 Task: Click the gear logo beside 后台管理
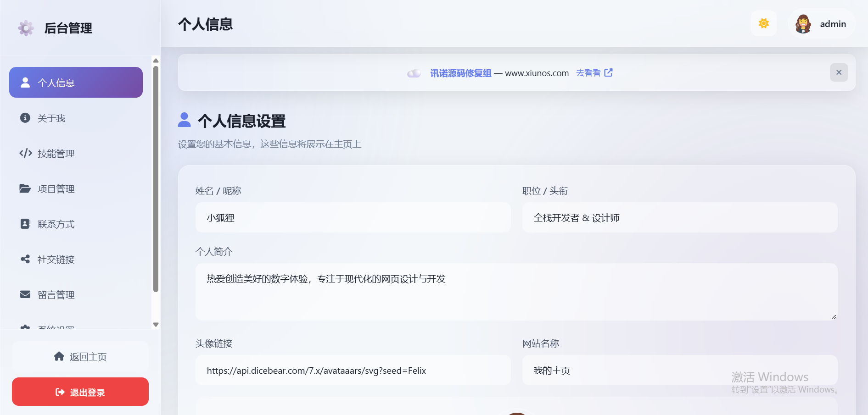tap(26, 28)
